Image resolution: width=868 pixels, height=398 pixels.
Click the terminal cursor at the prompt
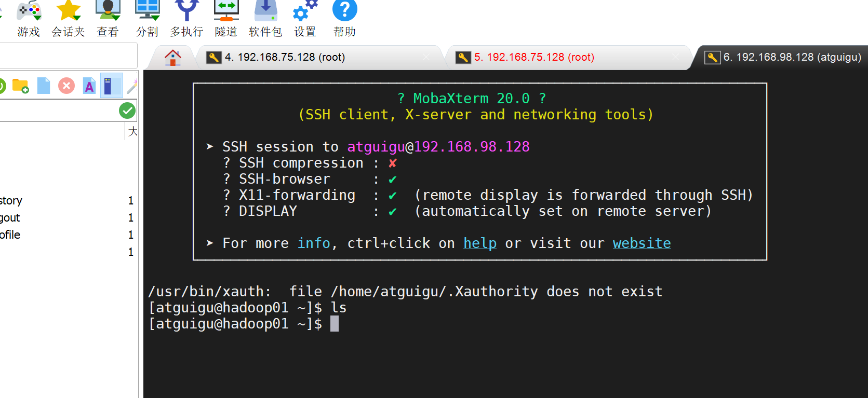[335, 324]
